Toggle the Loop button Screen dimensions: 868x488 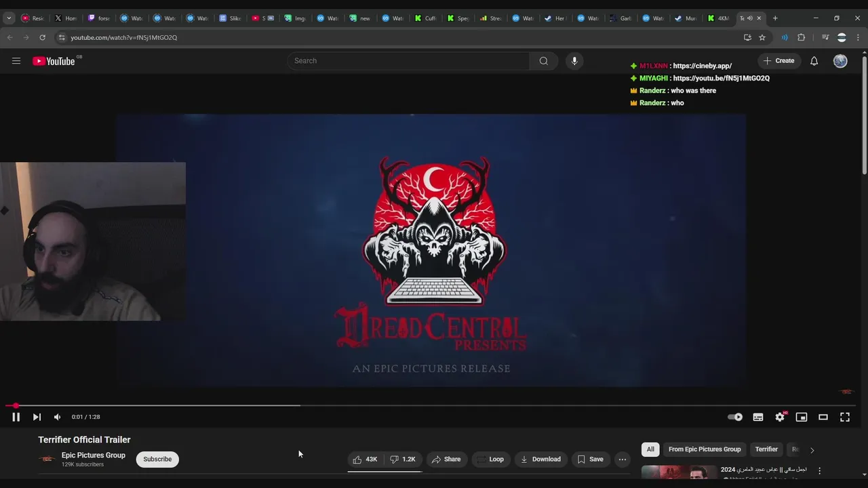(490, 459)
